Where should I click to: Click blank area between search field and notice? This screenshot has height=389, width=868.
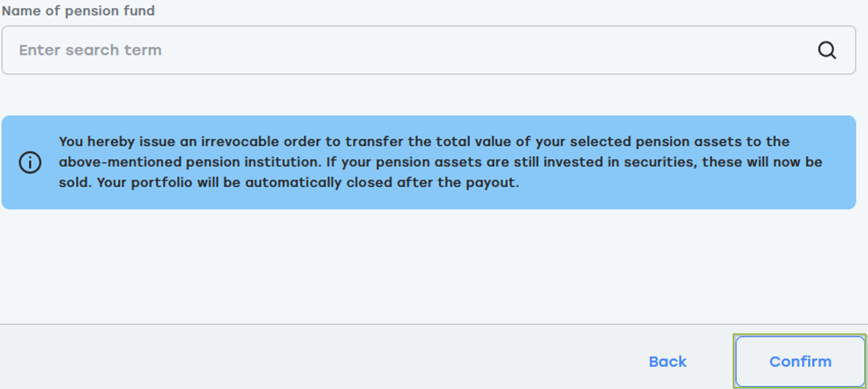pyautogui.click(x=428, y=95)
